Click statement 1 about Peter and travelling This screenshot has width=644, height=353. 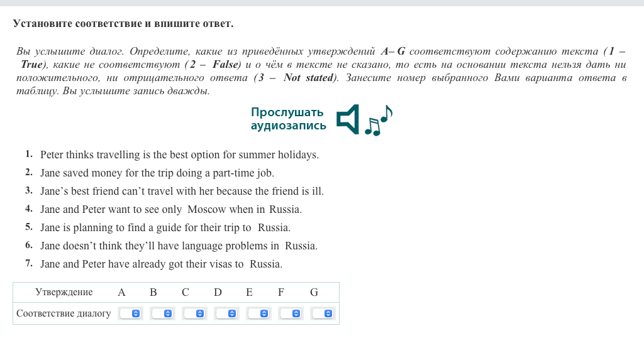(x=179, y=155)
